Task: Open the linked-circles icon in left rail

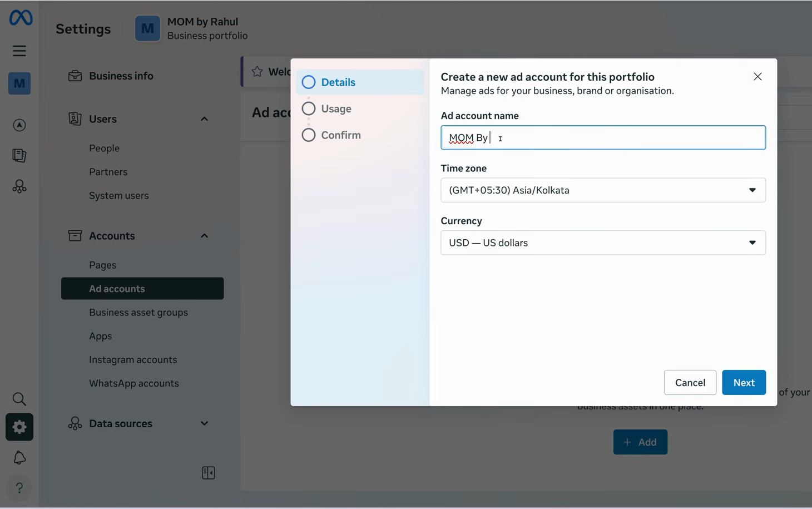Action: point(19,186)
